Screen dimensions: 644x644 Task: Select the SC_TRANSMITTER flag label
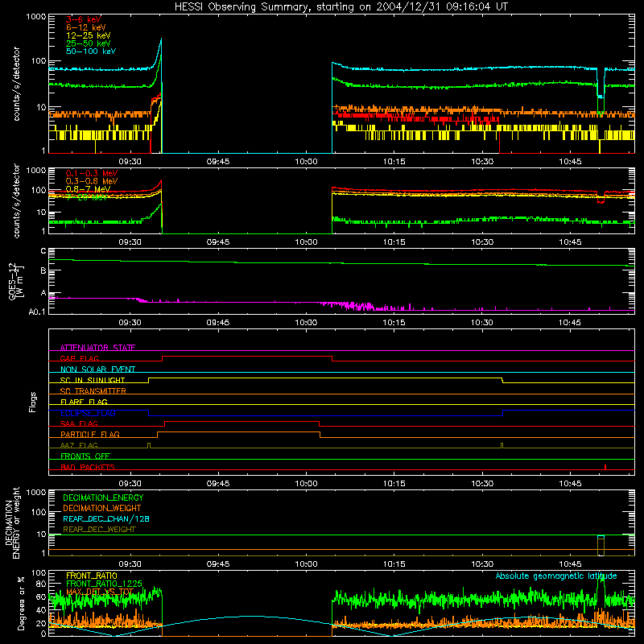point(93,391)
